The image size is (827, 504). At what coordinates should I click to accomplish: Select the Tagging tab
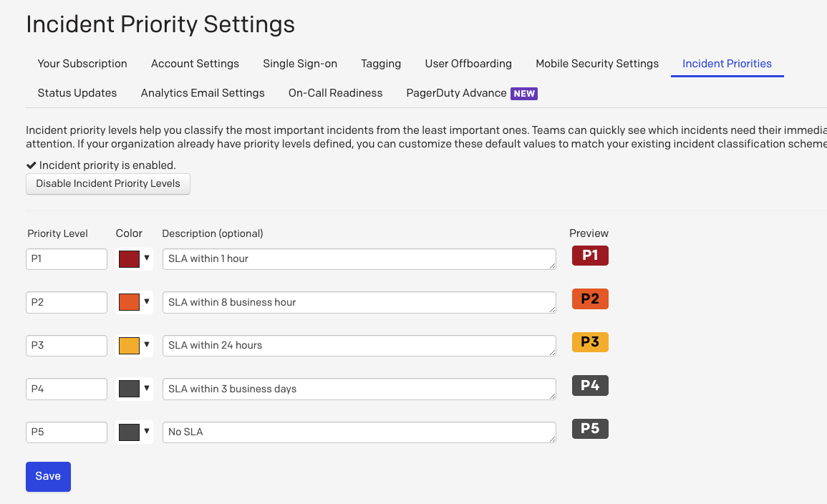[x=381, y=64]
